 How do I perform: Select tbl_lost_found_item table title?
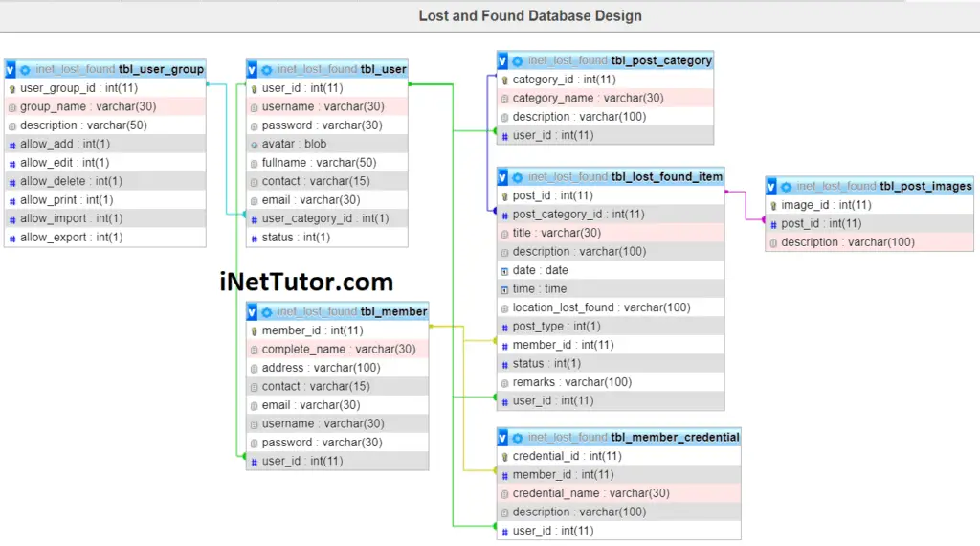pyautogui.click(x=667, y=177)
